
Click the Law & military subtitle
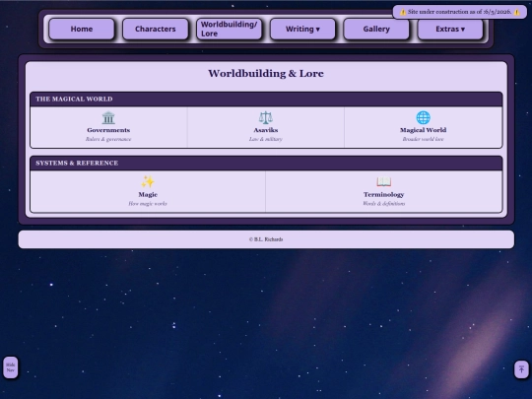click(266, 139)
